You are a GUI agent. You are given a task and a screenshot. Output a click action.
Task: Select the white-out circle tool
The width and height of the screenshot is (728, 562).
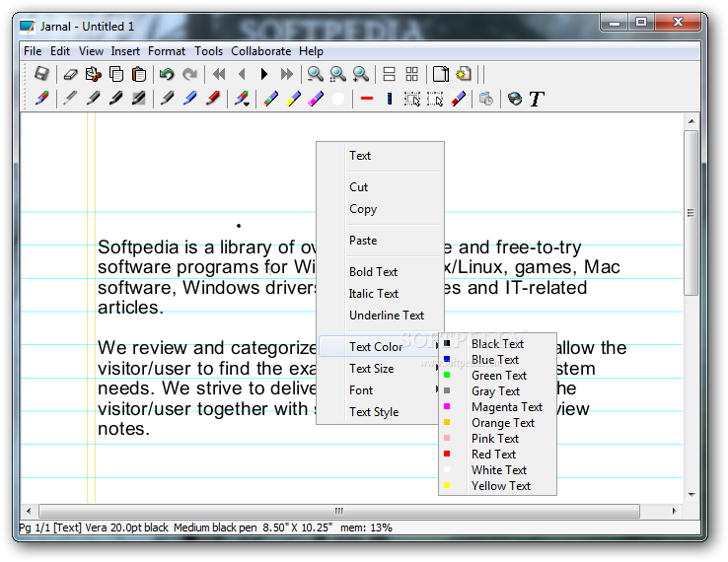coord(338,99)
